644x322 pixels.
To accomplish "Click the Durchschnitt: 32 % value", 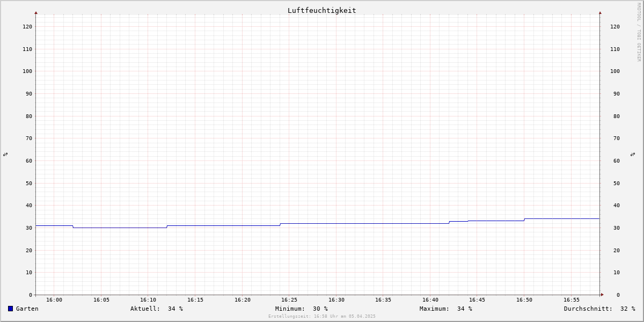I will (599, 309).
